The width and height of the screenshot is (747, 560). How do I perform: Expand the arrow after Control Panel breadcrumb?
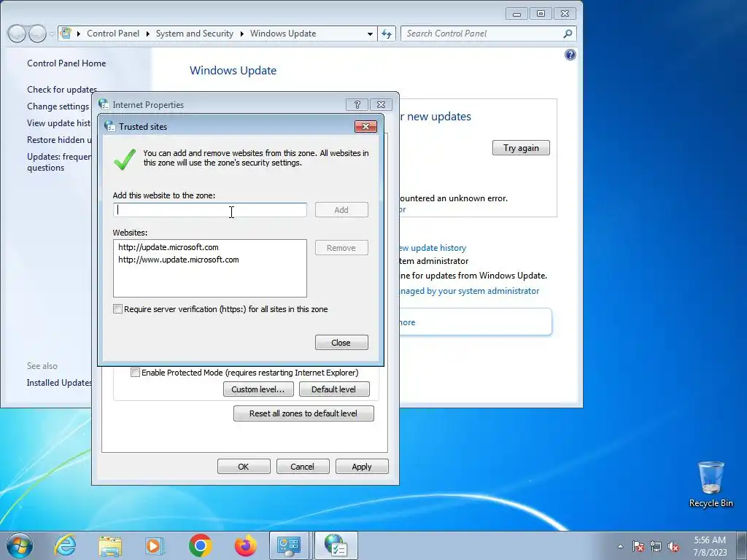pyautogui.click(x=147, y=34)
